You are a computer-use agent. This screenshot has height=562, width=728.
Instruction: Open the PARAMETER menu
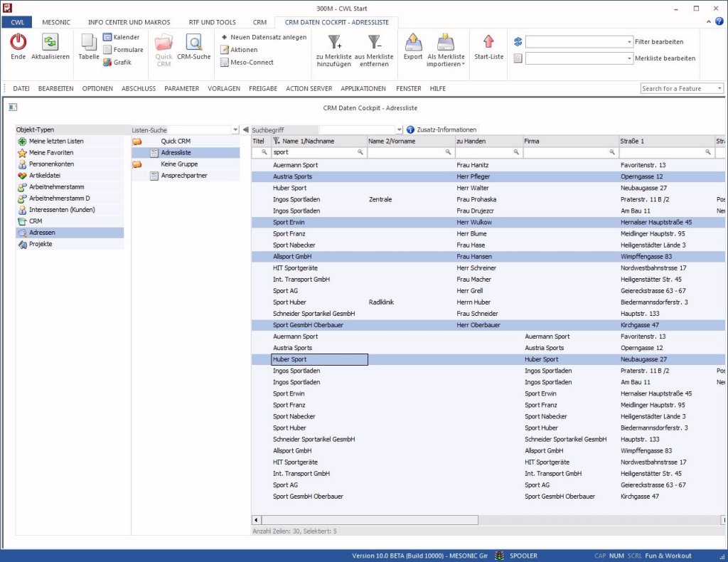click(x=181, y=89)
